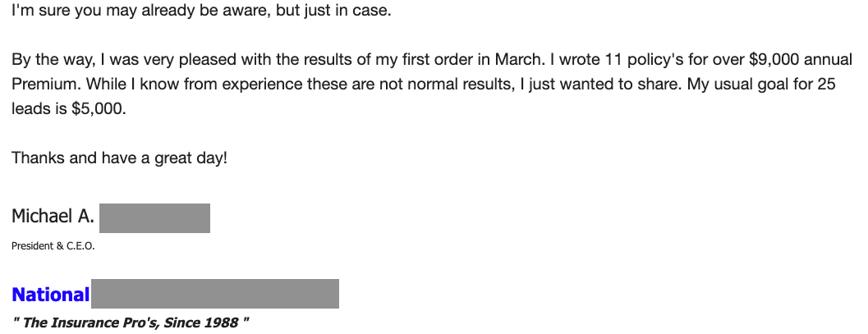Click the blue "National" company name text
This screenshot has height=334, width=868.
[50, 295]
